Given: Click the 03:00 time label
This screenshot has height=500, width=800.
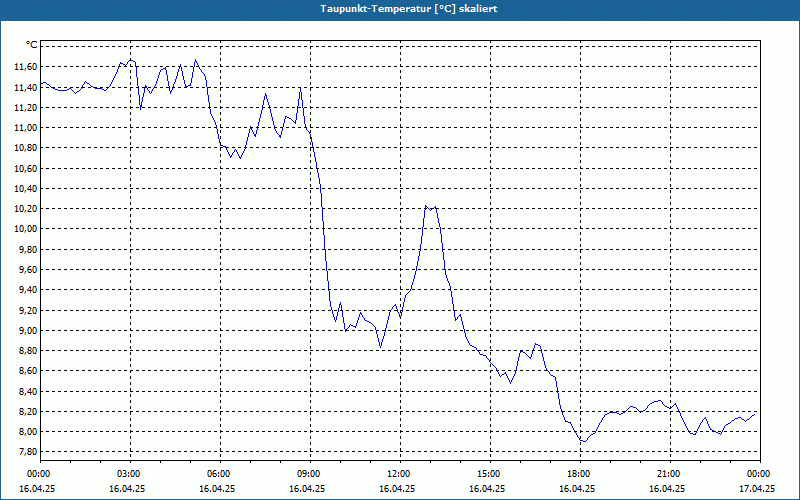Looking at the screenshot, I should (x=131, y=474).
